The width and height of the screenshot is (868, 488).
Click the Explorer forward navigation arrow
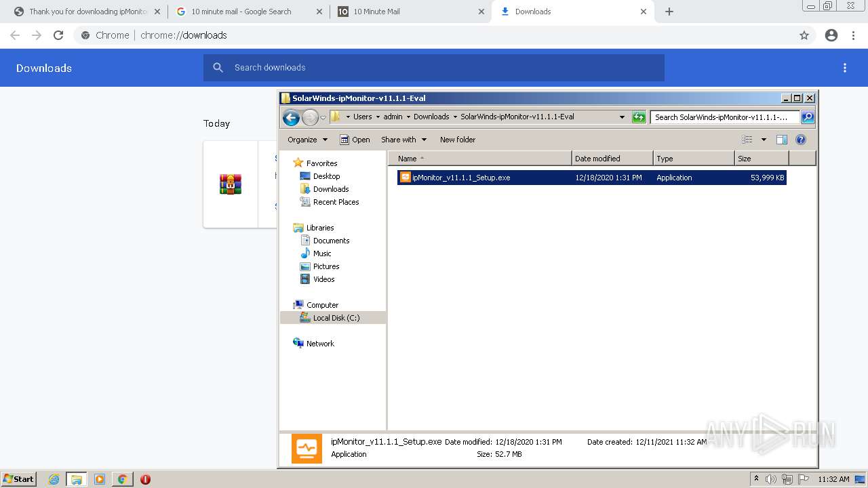click(x=310, y=117)
